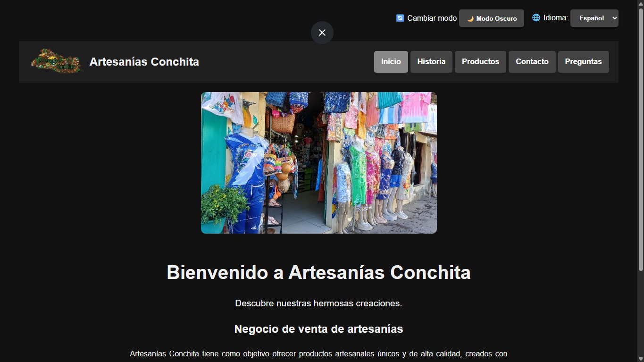Click the scrollbar down arrow
644x362 pixels.
point(640,358)
